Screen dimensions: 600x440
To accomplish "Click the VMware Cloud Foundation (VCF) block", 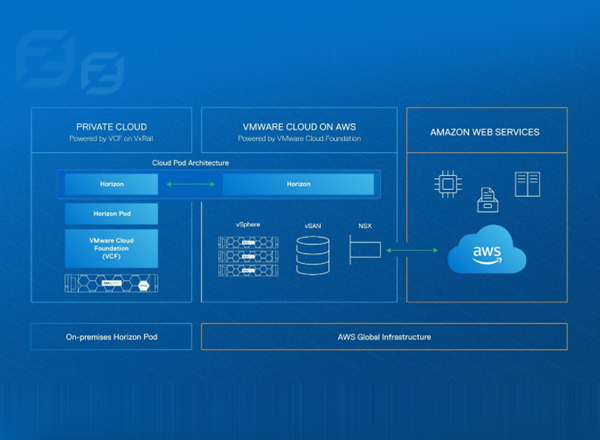I will [111, 248].
